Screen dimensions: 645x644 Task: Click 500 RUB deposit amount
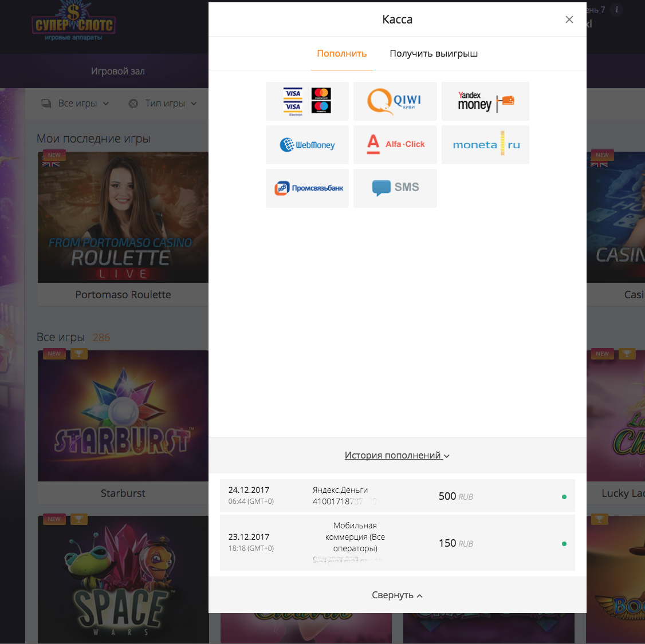[x=456, y=496]
